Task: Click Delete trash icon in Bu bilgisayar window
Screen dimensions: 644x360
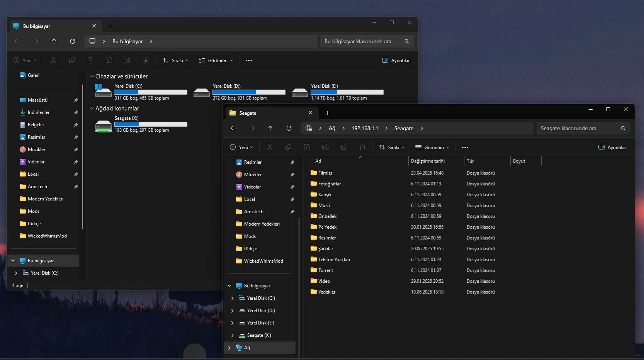Action: tap(146, 60)
